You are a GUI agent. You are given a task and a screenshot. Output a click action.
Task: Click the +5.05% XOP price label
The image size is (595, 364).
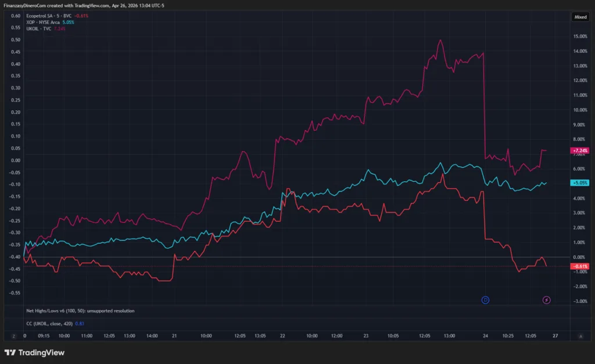click(x=580, y=183)
